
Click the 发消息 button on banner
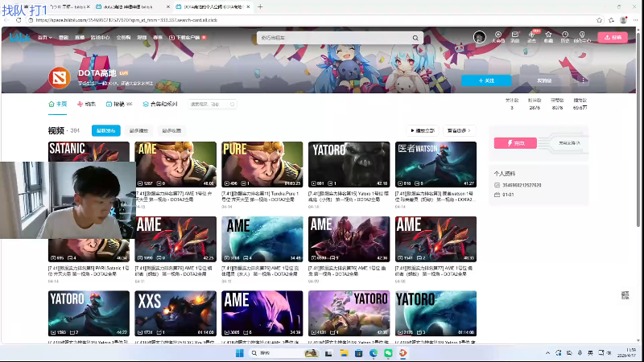click(544, 80)
